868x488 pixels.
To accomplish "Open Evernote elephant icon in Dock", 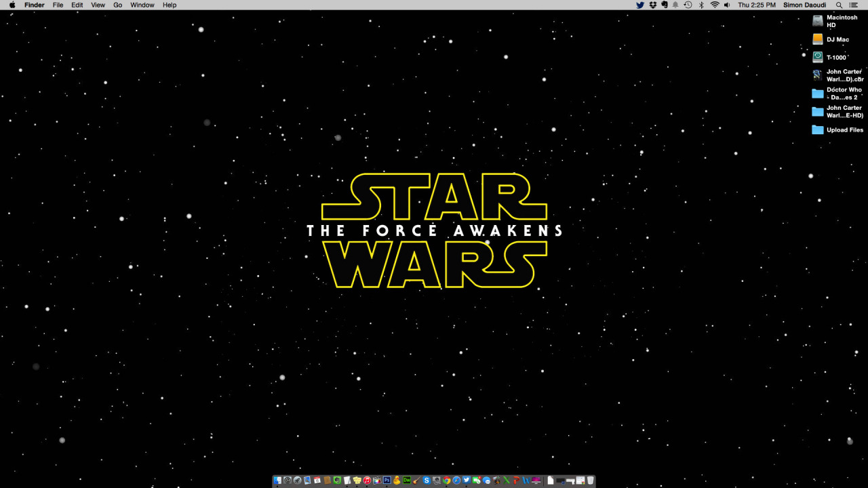I will [x=337, y=480].
